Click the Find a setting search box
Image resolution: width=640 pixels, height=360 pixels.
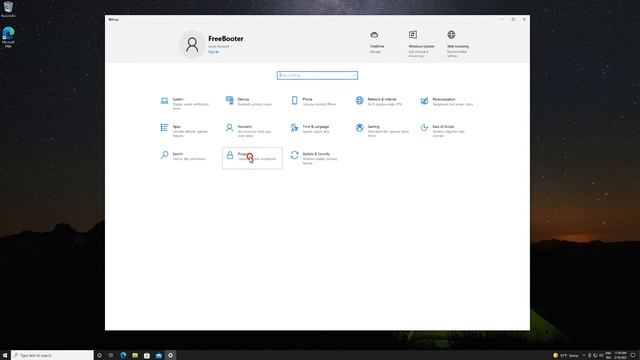click(317, 76)
